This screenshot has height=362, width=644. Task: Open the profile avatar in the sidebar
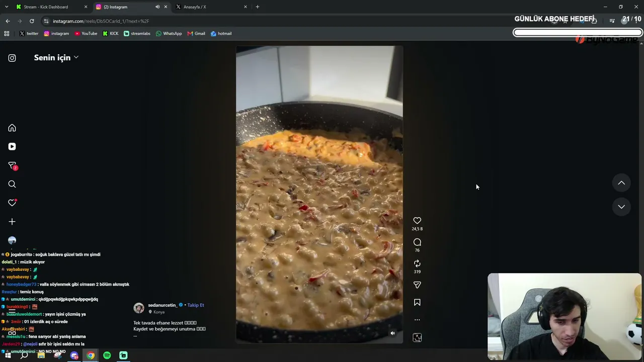click(x=12, y=240)
